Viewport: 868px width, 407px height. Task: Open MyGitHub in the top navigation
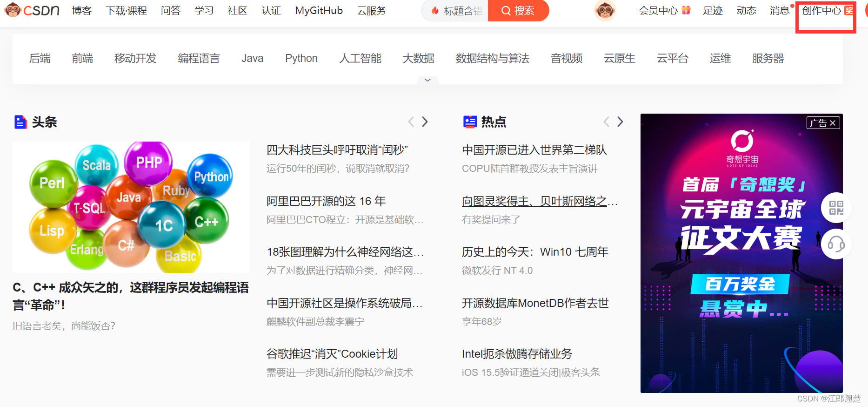pos(319,11)
